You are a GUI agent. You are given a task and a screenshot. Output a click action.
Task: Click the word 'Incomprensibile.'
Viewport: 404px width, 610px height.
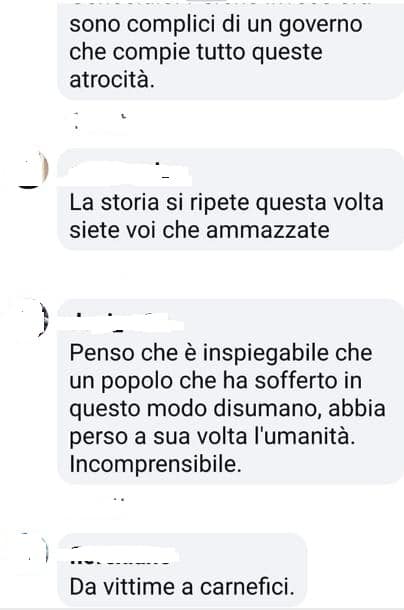(155, 464)
